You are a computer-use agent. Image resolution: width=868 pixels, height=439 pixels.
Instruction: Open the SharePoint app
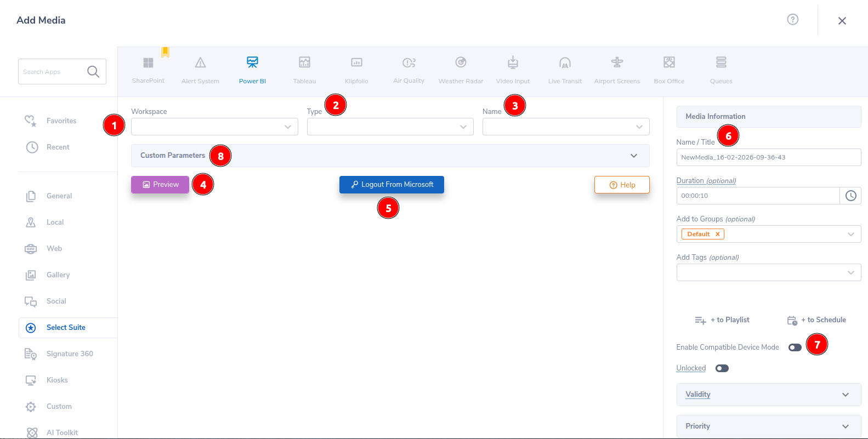point(148,70)
